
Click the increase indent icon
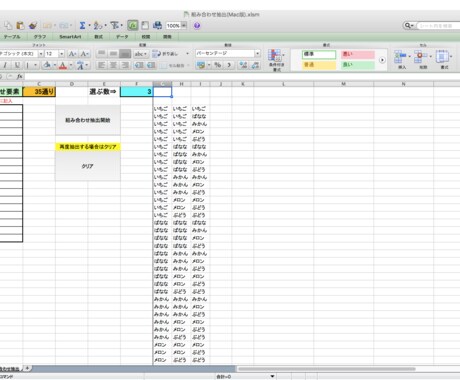151,65
